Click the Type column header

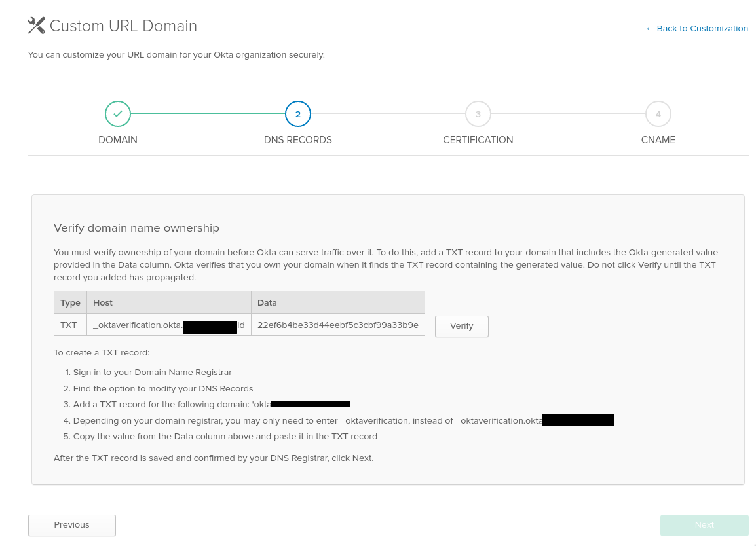pyautogui.click(x=70, y=302)
